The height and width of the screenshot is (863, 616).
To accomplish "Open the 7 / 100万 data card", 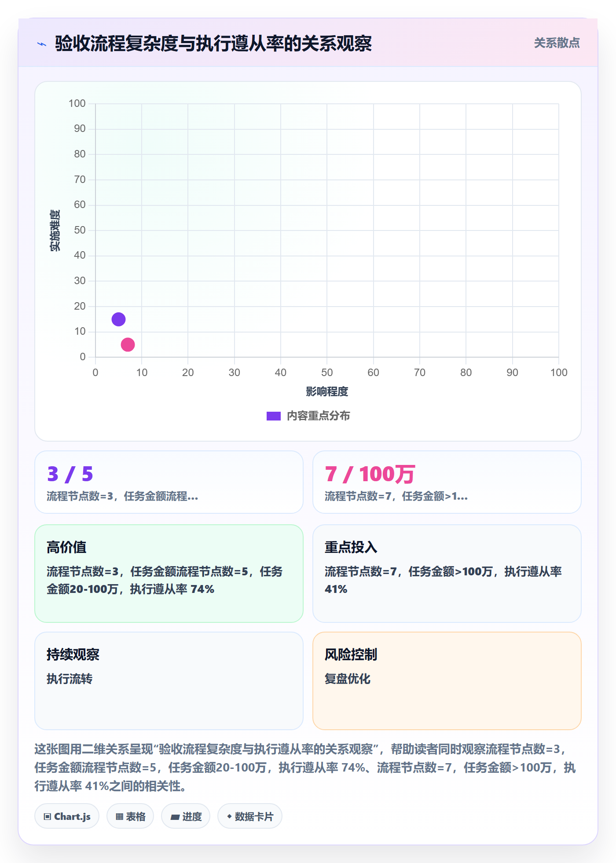I will (x=447, y=482).
